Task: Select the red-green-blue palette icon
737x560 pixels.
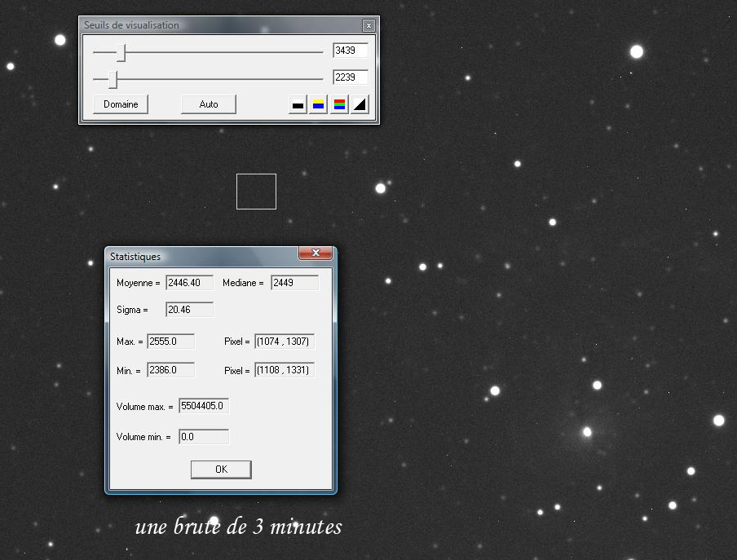Action: (x=339, y=104)
